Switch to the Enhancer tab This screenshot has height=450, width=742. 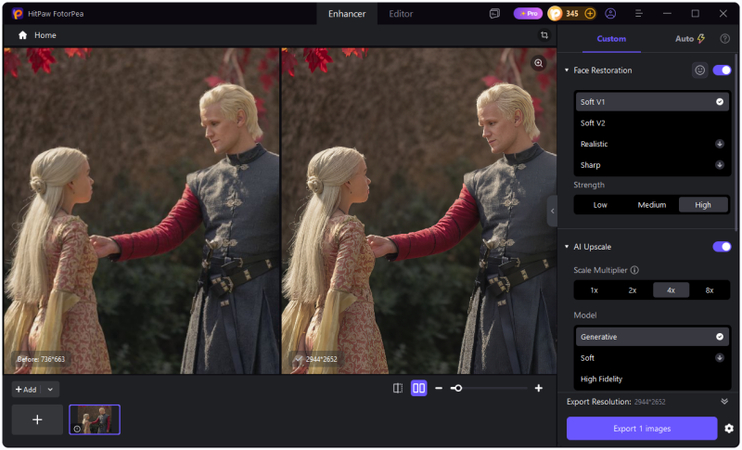pos(347,14)
